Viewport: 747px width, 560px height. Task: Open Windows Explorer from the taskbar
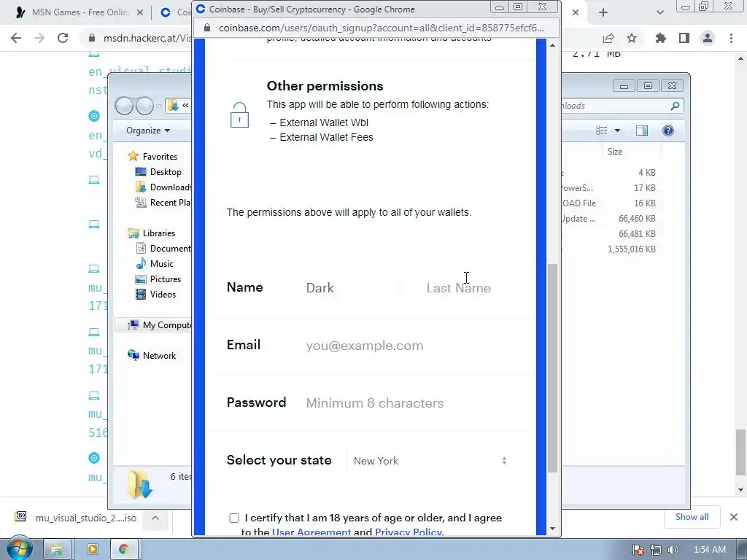[x=57, y=550]
